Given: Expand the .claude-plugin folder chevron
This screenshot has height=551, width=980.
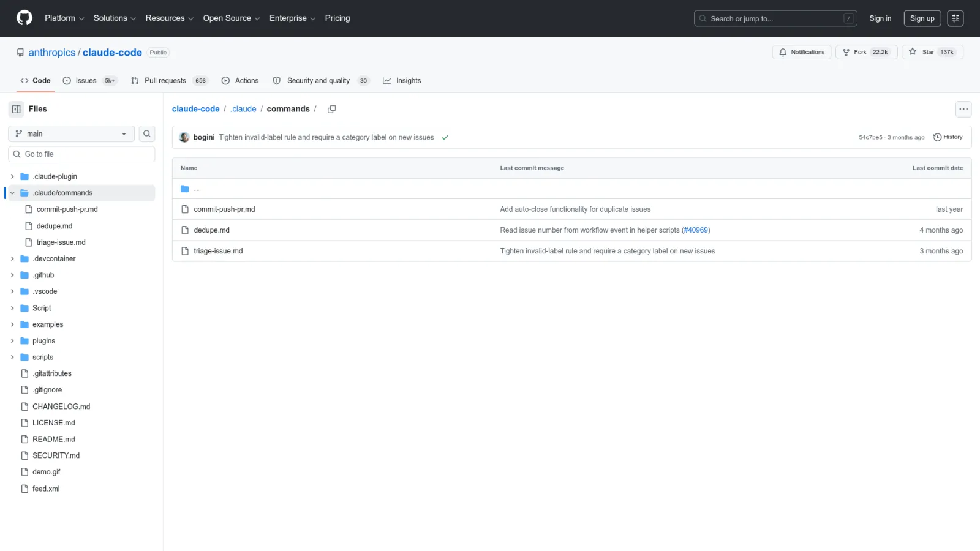Looking at the screenshot, I should click(12, 176).
